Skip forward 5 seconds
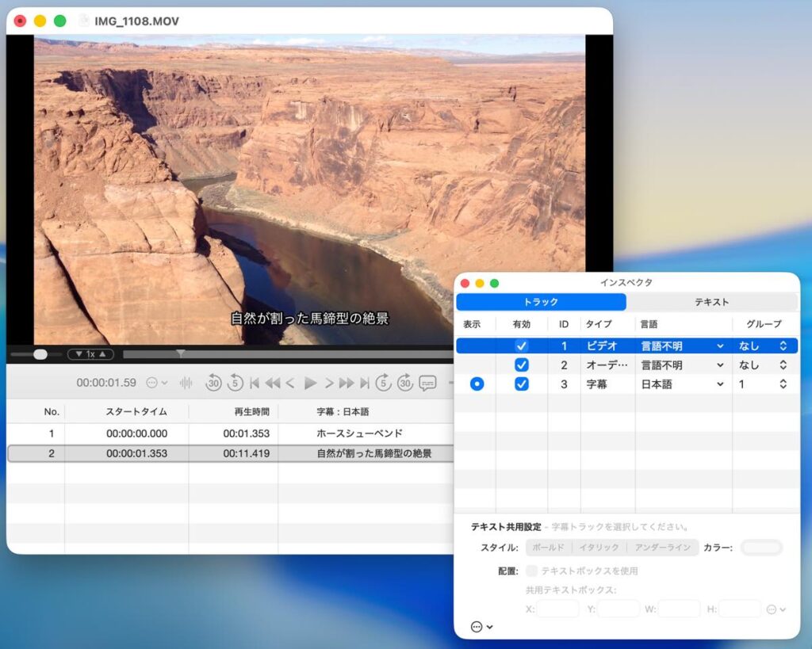 click(x=383, y=383)
